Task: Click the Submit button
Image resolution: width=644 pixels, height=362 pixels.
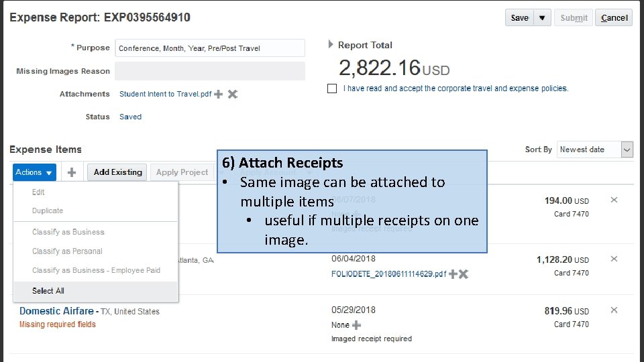Action: [574, 17]
